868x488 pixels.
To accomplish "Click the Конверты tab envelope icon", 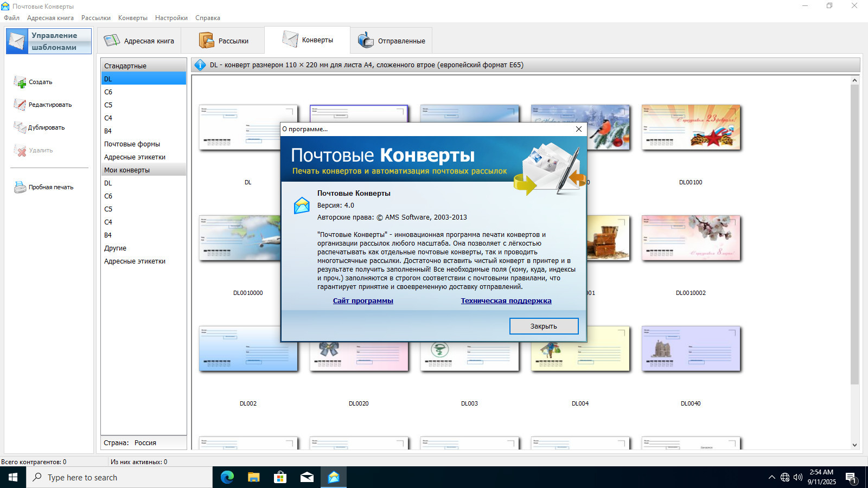I will click(x=290, y=40).
